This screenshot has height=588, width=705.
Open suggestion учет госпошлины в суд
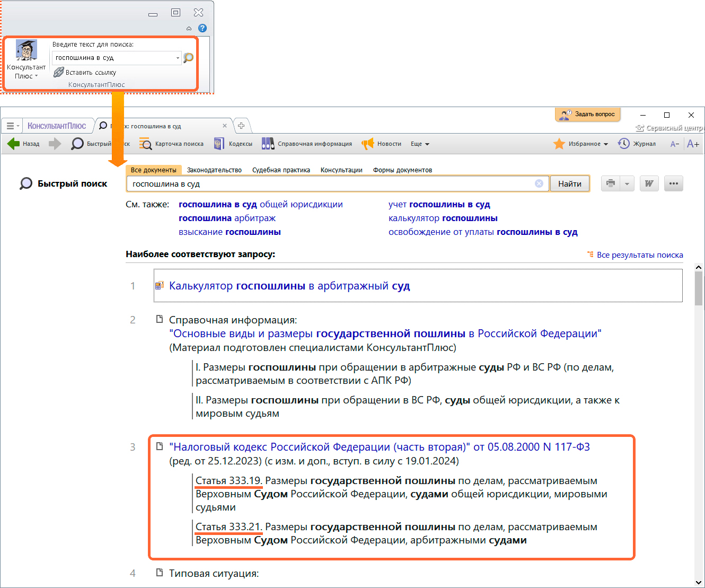point(439,204)
